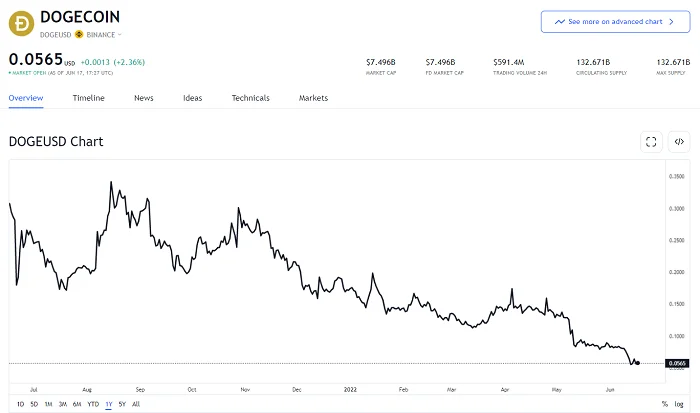
Task: Toggle log scale on chart
Action: [x=679, y=404]
